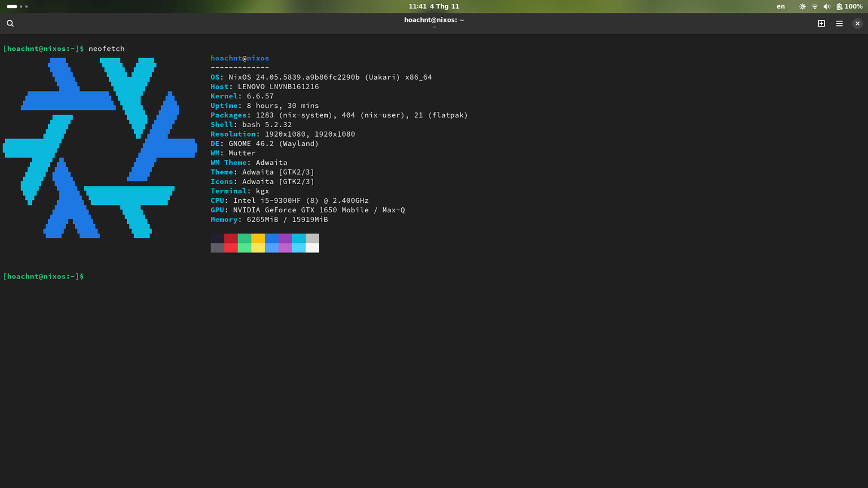Image resolution: width=868 pixels, height=488 pixels.
Task: Click the white block in the bottom palette row
Action: point(313,248)
